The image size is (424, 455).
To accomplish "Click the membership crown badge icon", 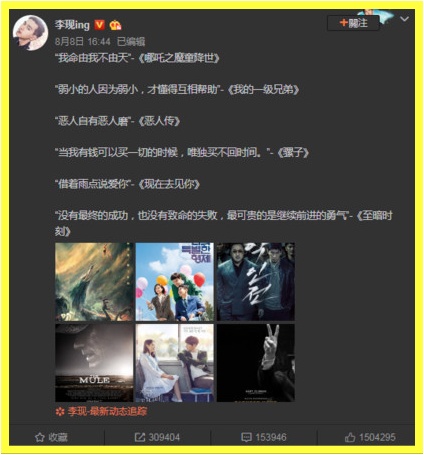I will [x=115, y=25].
